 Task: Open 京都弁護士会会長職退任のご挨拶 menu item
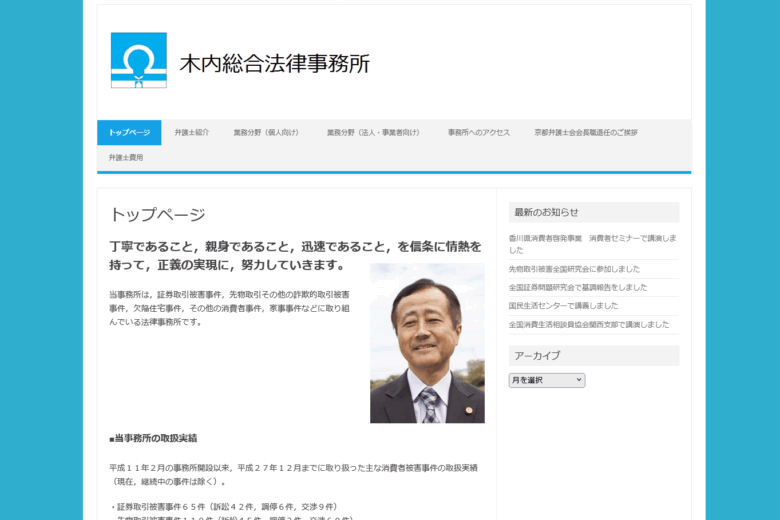pos(585,132)
